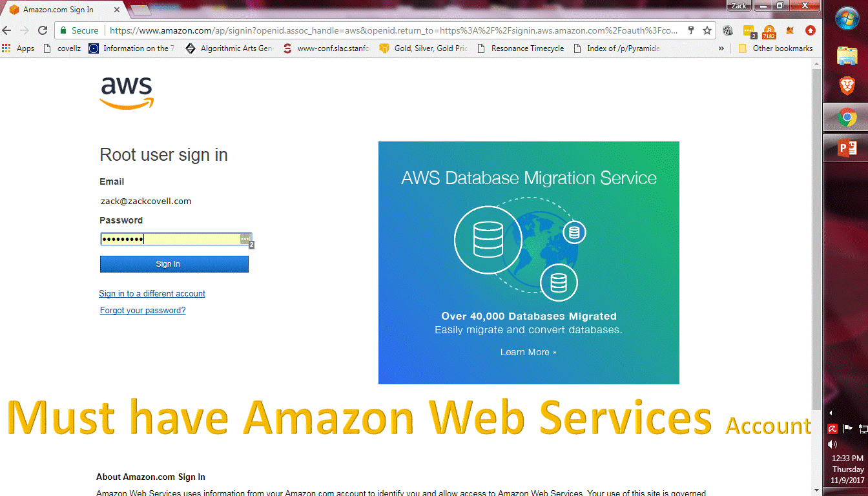The width and height of the screenshot is (868, 496).
Task: Click the browser address bar URL
Action: 394,30
